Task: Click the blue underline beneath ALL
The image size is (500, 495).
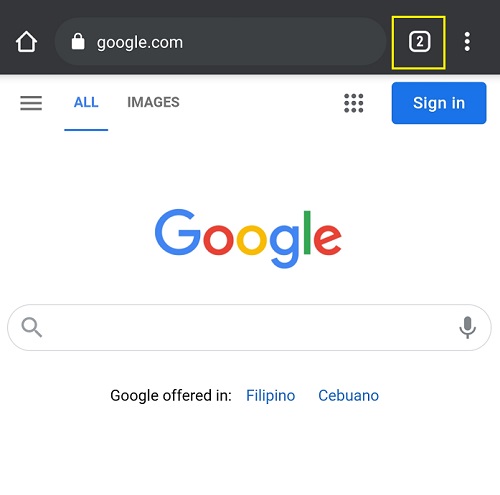Action: click(86, 130)
